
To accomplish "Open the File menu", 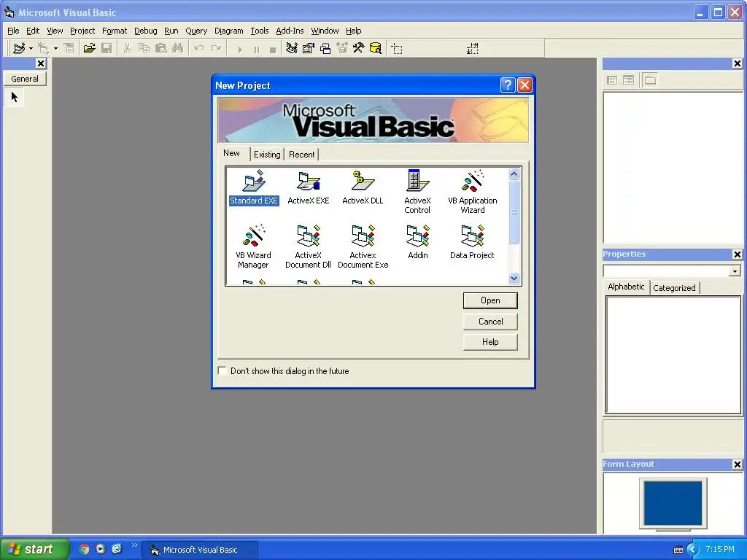I will click(x=13, y=31).
